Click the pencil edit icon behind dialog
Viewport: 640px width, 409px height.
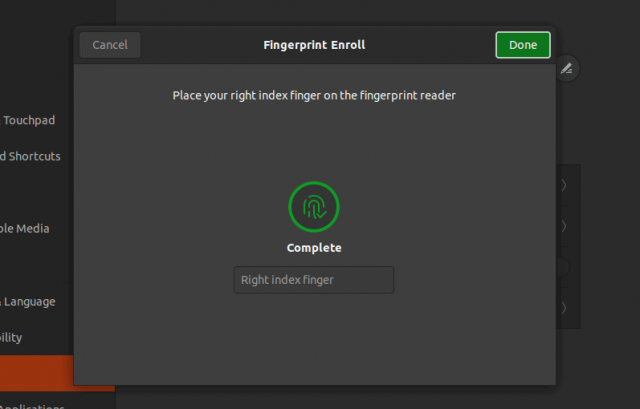[567, 69]
